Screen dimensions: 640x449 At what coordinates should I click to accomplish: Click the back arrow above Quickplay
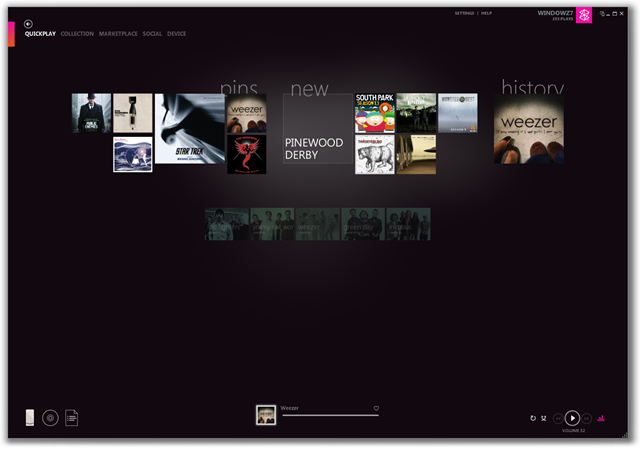click(x=28, y=24)
